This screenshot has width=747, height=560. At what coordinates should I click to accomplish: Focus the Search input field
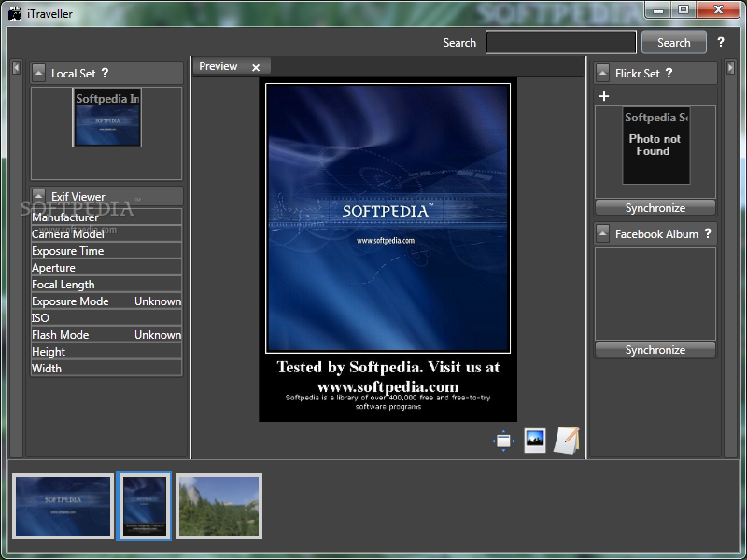561,42
